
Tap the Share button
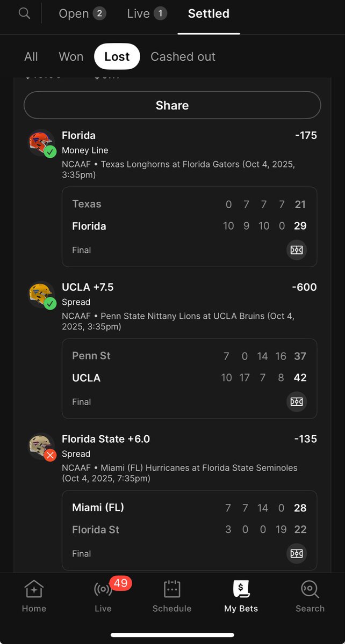tap(172, 105)
